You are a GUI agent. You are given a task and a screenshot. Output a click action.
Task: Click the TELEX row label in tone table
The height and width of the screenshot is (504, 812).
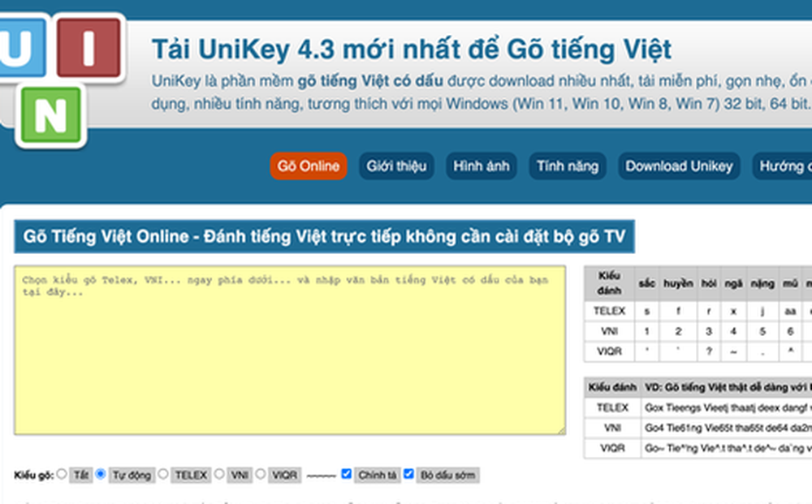pyautogui.click(x=610, y=311)
